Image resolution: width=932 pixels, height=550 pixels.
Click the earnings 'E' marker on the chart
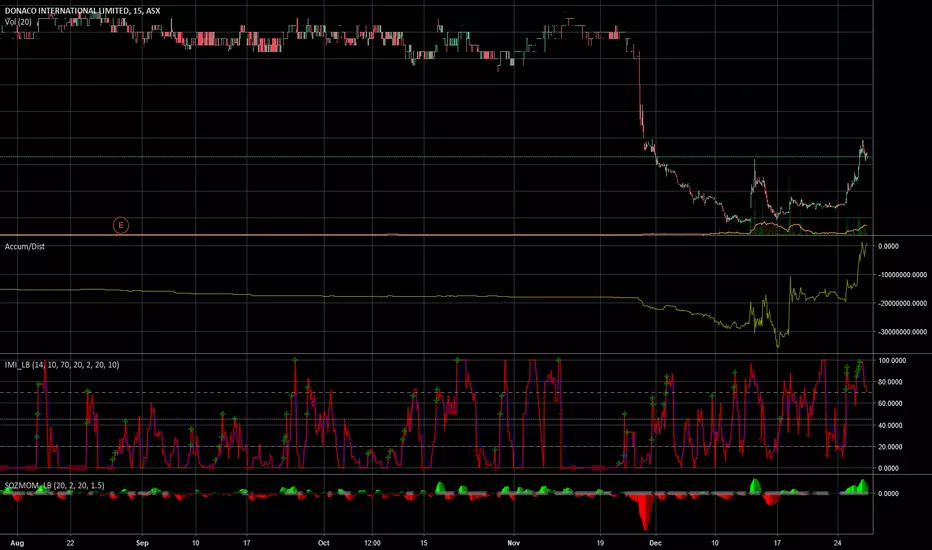pyautogui.click(x=121, y=225)
